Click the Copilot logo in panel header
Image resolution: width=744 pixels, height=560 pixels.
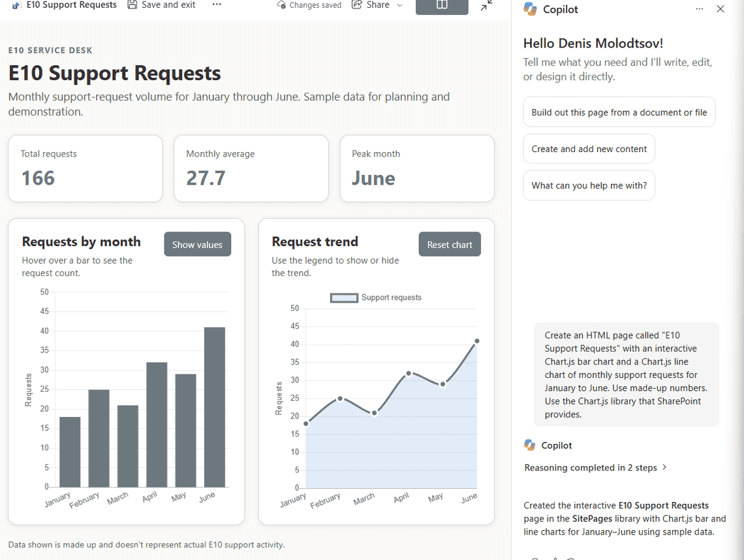click(x=530, y=9)
